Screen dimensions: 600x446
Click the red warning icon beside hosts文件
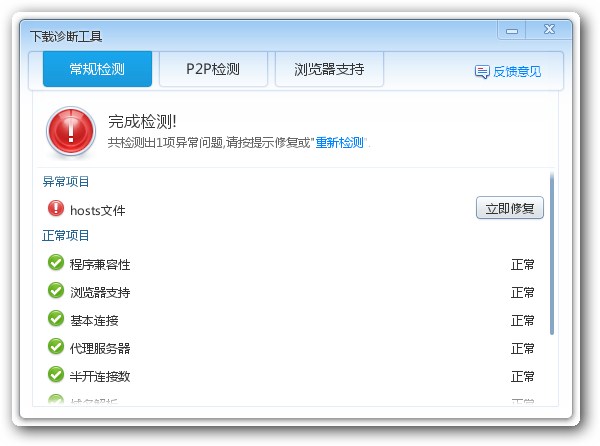point(55,209)
